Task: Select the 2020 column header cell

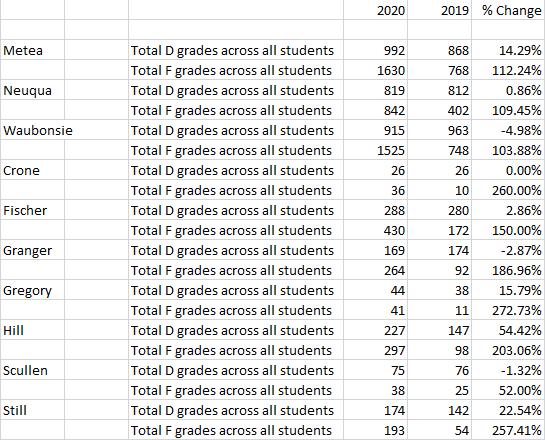Action: [375, 10]
